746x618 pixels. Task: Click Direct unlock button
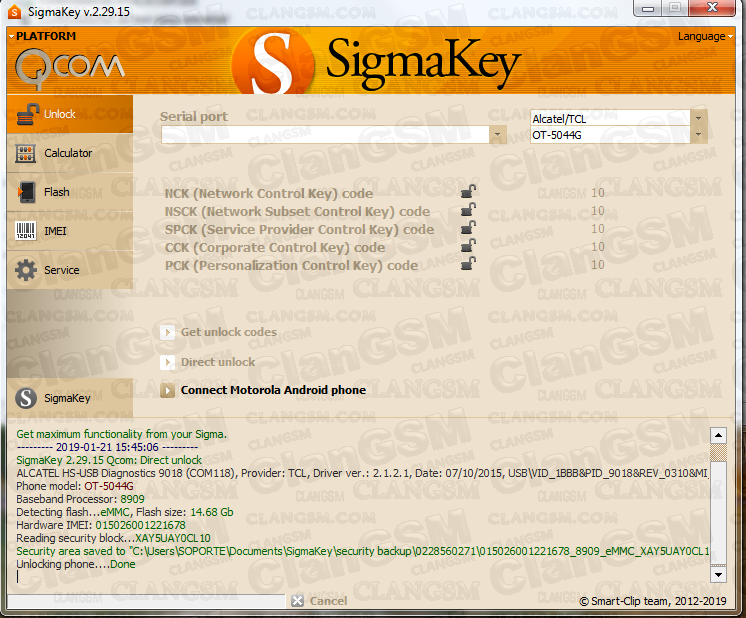pos(208,363)
